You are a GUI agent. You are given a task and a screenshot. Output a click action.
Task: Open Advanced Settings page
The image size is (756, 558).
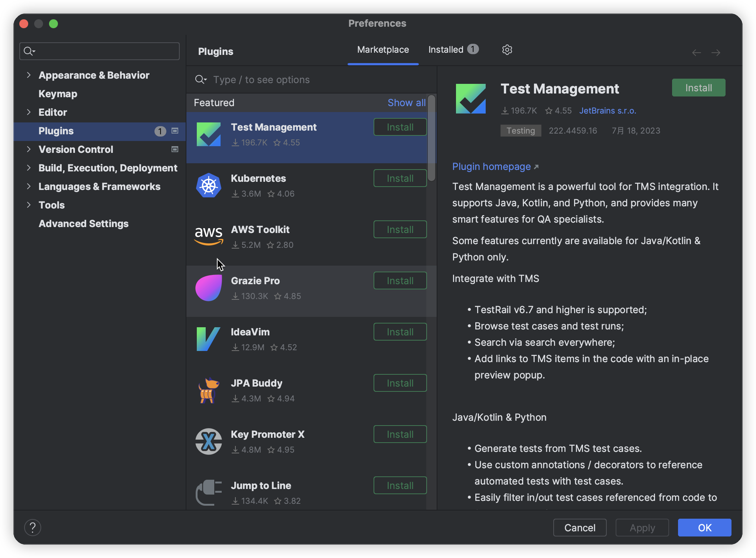[84, 224]
